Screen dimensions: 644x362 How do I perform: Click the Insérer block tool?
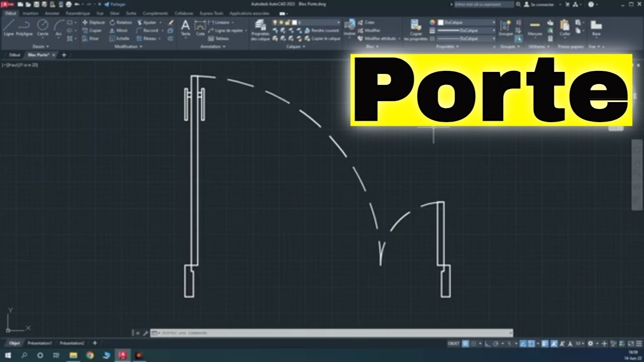click(x=349, y=28)
